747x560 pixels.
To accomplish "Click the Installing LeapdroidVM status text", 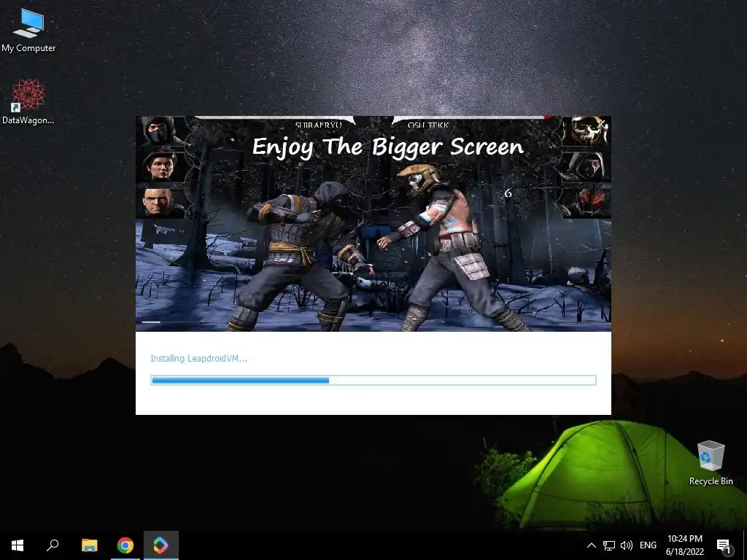I will click(198, 359).
